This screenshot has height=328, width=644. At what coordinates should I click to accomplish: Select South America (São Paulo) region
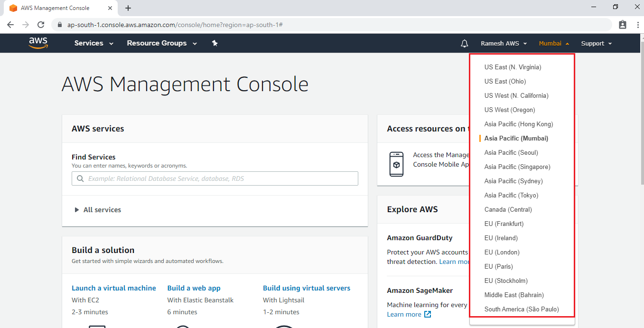point(522,309)
